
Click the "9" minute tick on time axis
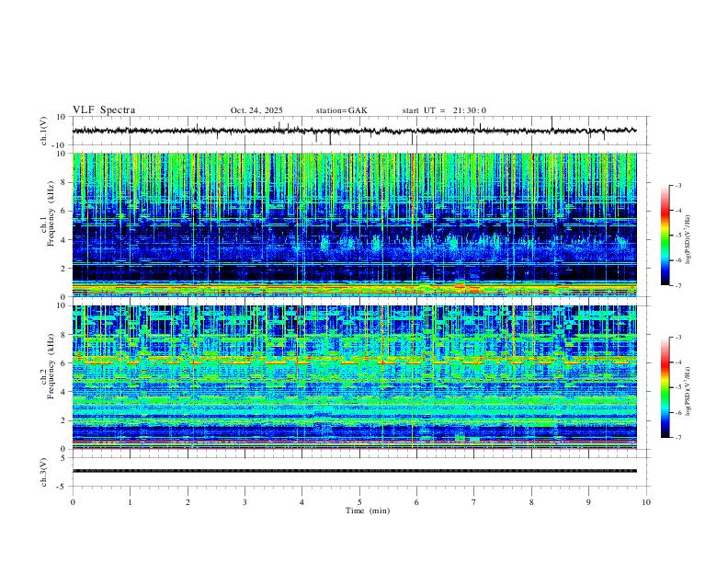pos(588,502)
